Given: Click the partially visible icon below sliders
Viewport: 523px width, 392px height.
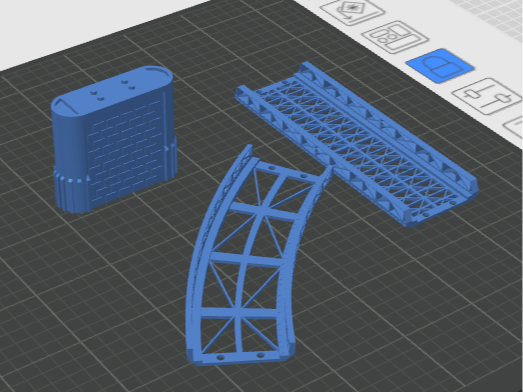Looking at the screenshot, I should coord(514,127).
